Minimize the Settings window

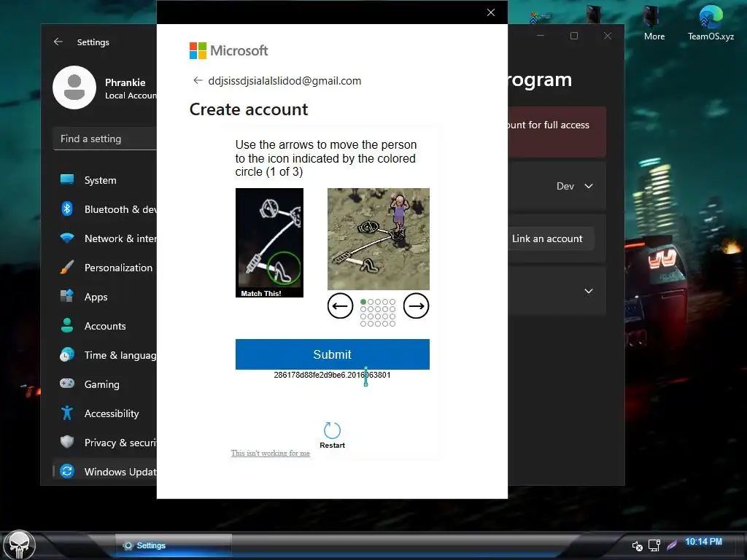[x=541, y=36]
